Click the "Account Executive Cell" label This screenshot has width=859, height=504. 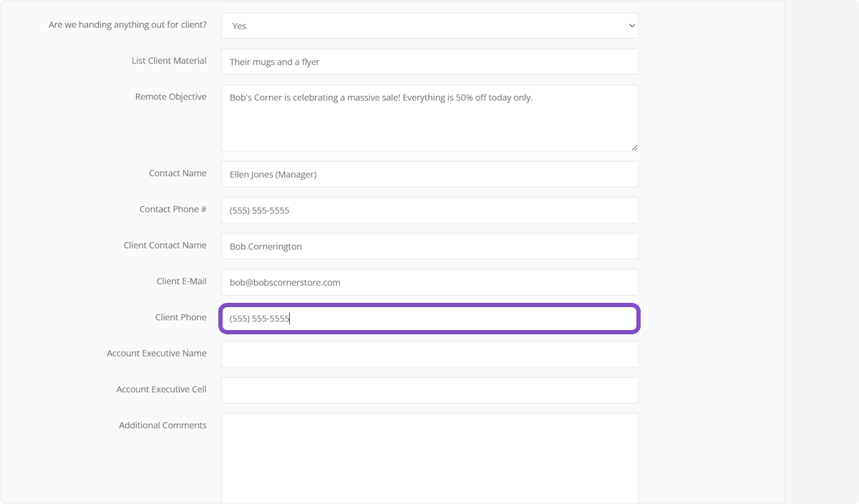pos(161,389)
